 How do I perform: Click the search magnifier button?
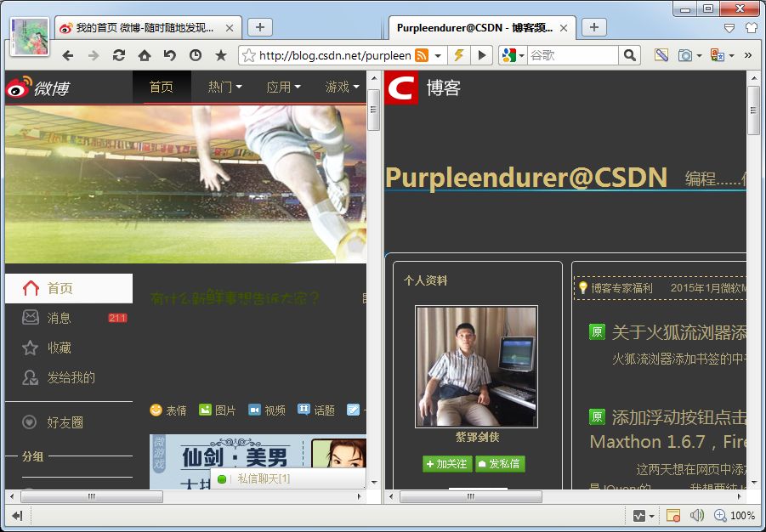click(629, 55)
